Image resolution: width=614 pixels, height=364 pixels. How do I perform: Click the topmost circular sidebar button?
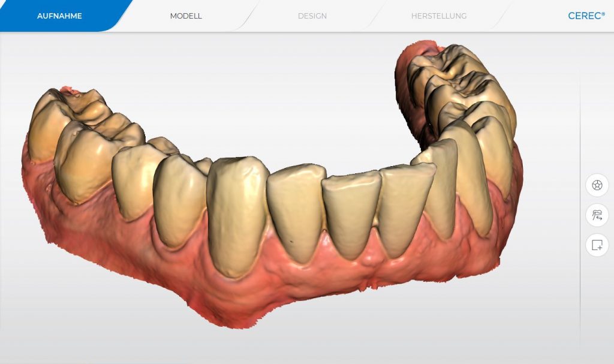(596, 186)
